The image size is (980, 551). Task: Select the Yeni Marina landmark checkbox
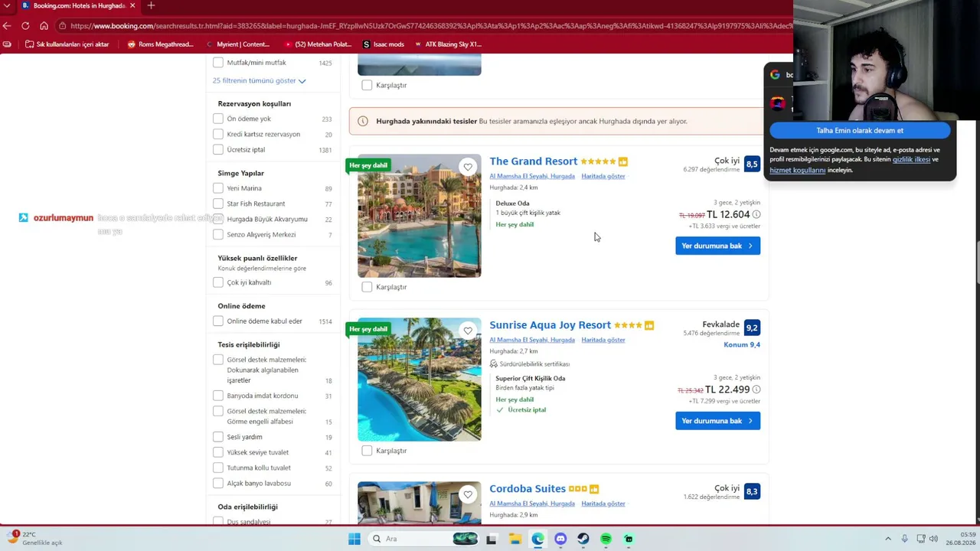(218, 188)
